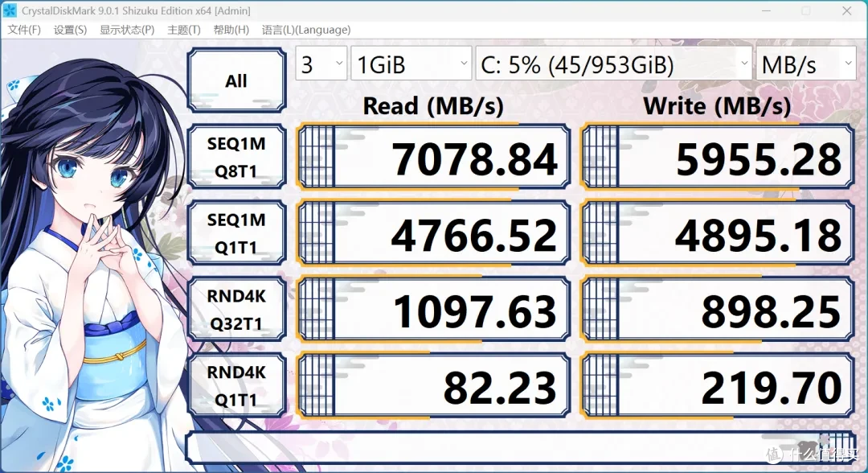Open the MB/s unit dropdown

(806, 64)
